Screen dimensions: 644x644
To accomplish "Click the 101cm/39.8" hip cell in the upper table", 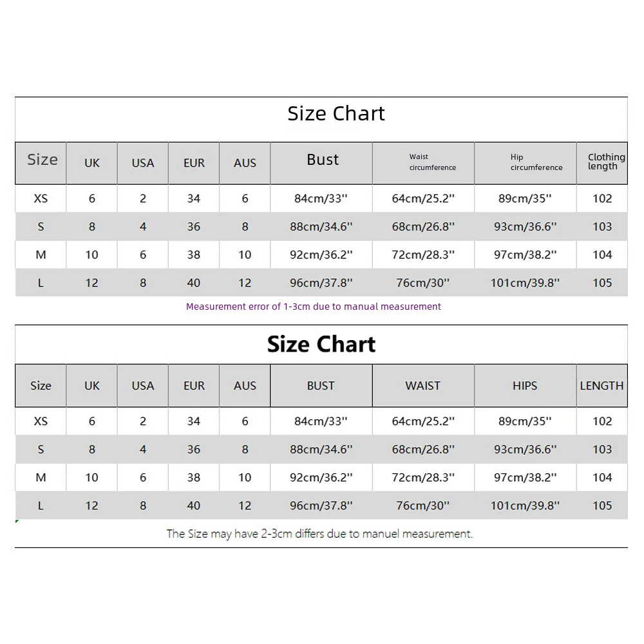I will tap(525, 283).
